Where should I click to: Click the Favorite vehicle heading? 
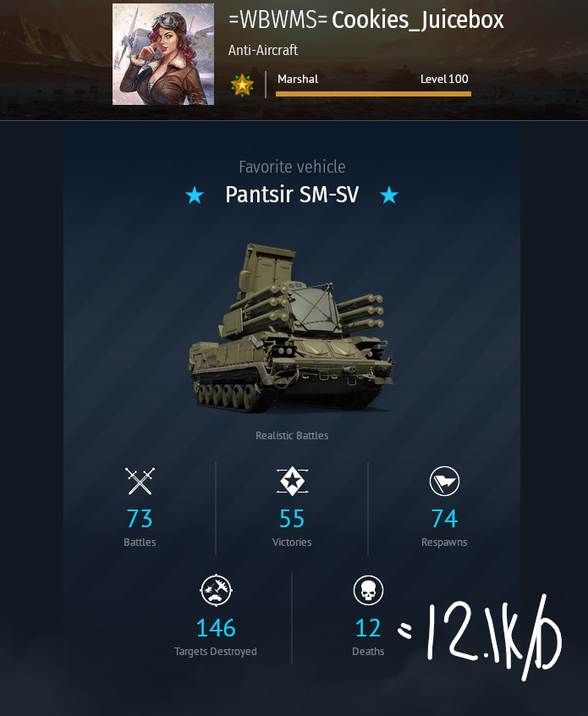click(292, 167)
